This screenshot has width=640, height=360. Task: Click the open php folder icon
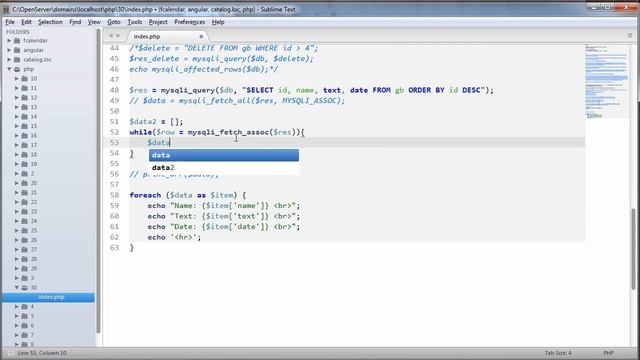(17, 69)
